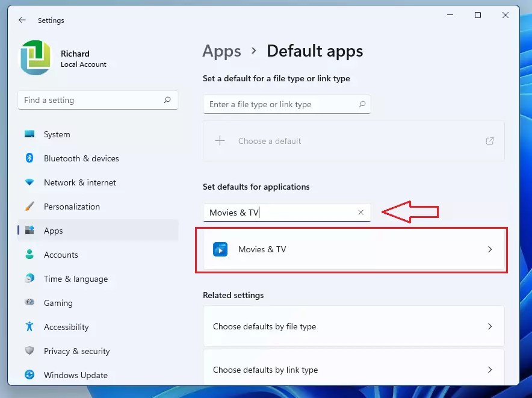
Task: Click the Movies & TV search field
Action: [286, 213]
